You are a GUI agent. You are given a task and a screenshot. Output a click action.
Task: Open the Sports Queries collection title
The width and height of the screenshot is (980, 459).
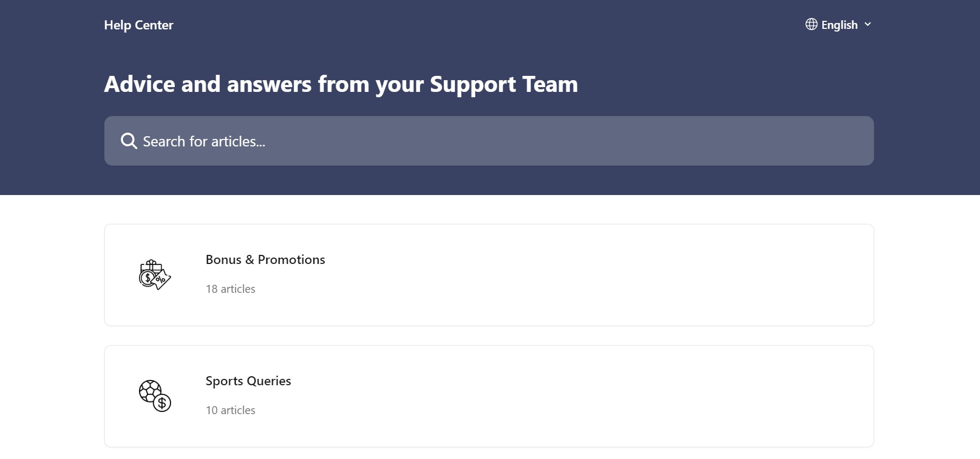248,381
